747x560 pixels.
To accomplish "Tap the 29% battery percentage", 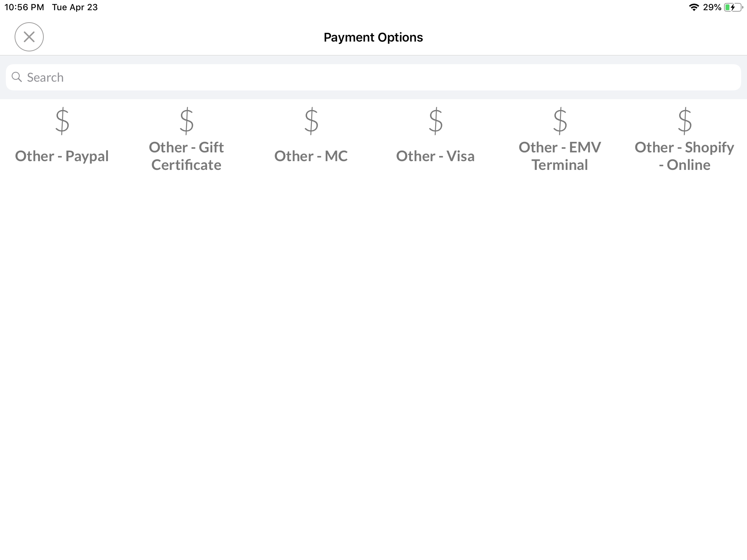I will [712, 7].
